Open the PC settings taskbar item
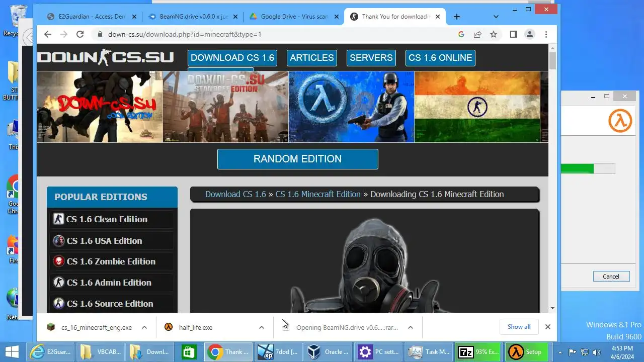 (378, 352)
